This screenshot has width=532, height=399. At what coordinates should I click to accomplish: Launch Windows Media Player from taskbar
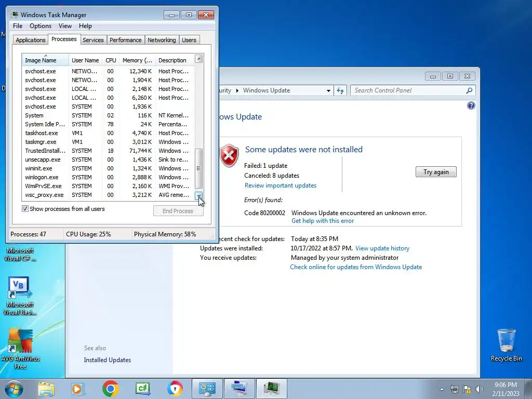78,389
